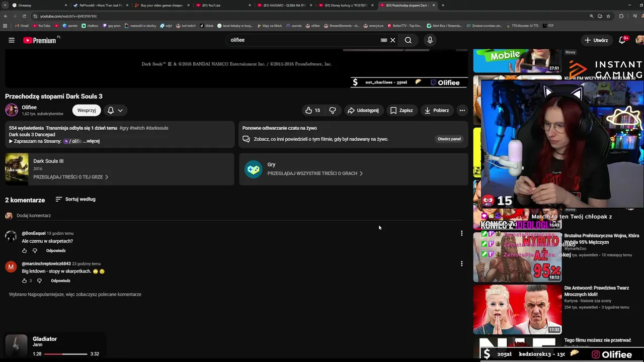Open the tiktok bookmark
This screenshot has height=362, width=644.
pos(207,26)
